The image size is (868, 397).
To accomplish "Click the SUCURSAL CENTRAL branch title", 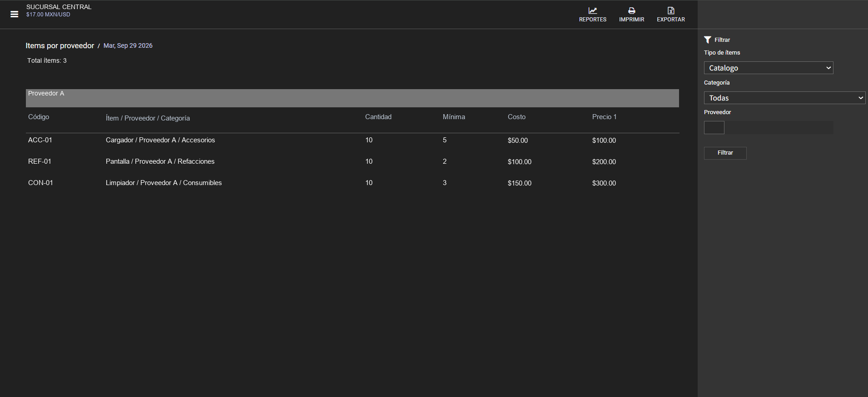I will tap(59, 7).
